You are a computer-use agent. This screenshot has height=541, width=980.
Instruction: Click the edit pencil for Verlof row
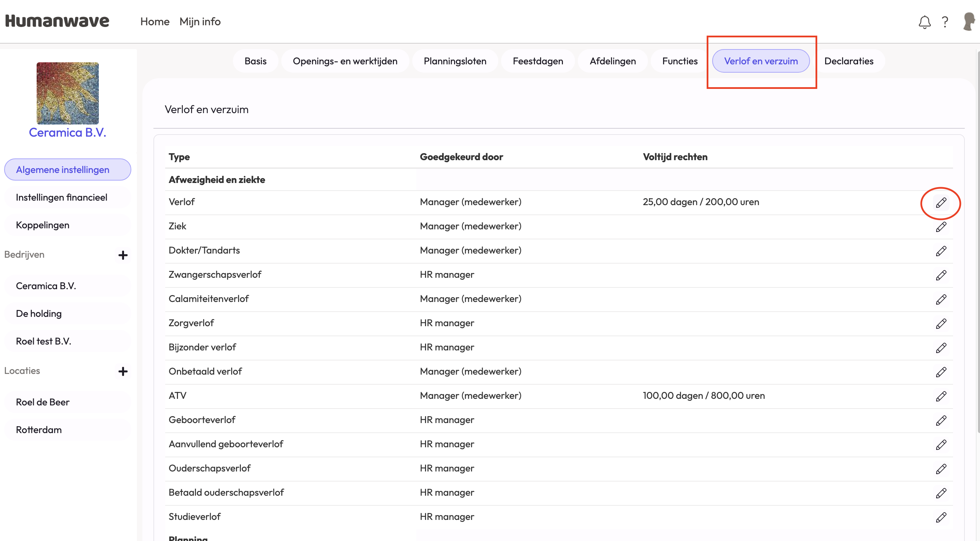pos(941,203)
